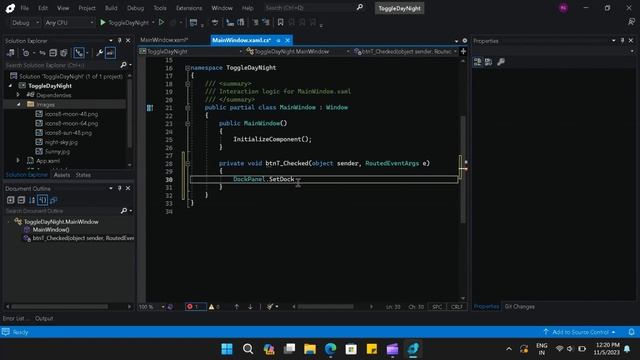Go to previous issue with the up arrow
640x360 pixels.
[x=236, y=307]
